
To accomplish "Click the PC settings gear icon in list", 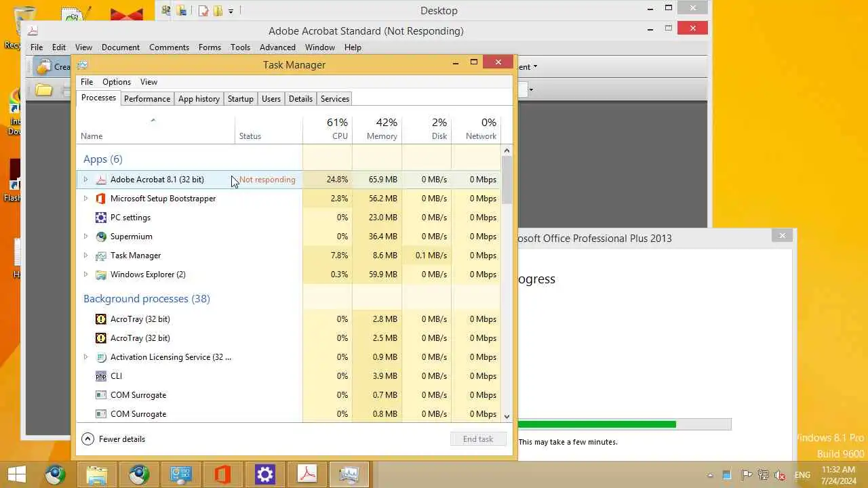I will 101,218.
